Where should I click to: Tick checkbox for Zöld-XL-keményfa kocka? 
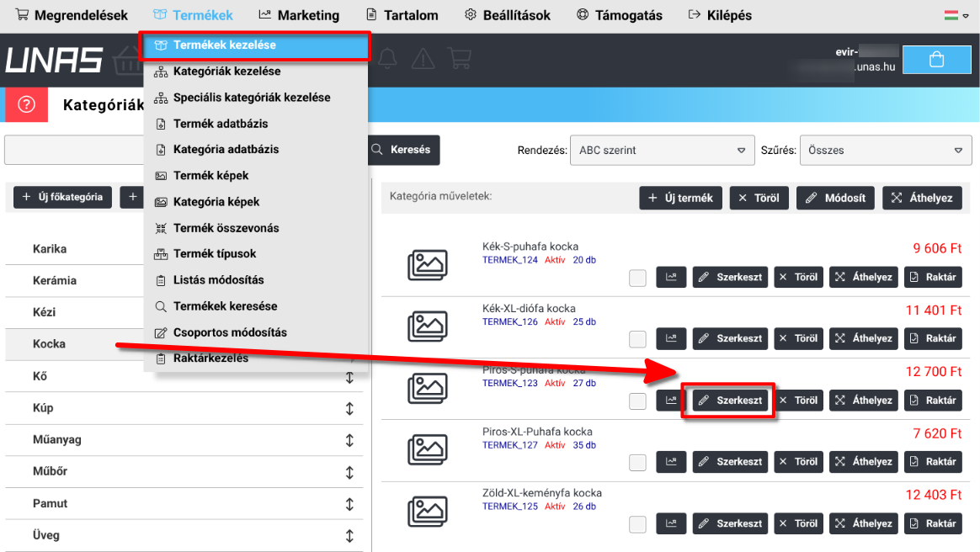click(x=637, y=524)
